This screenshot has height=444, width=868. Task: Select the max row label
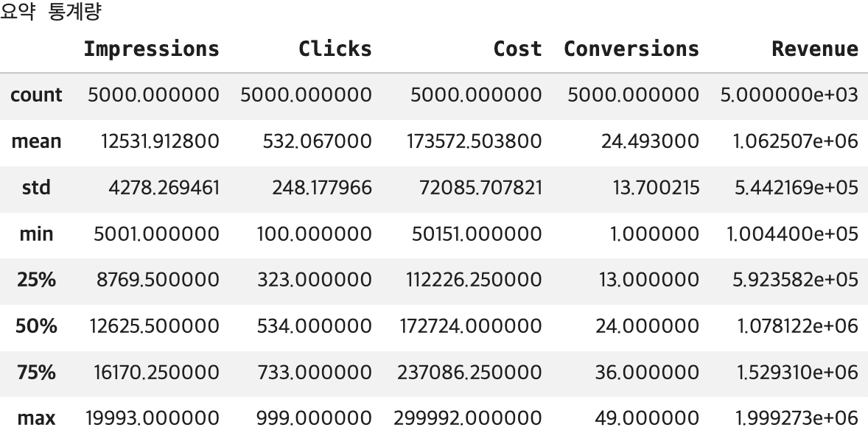37,418
